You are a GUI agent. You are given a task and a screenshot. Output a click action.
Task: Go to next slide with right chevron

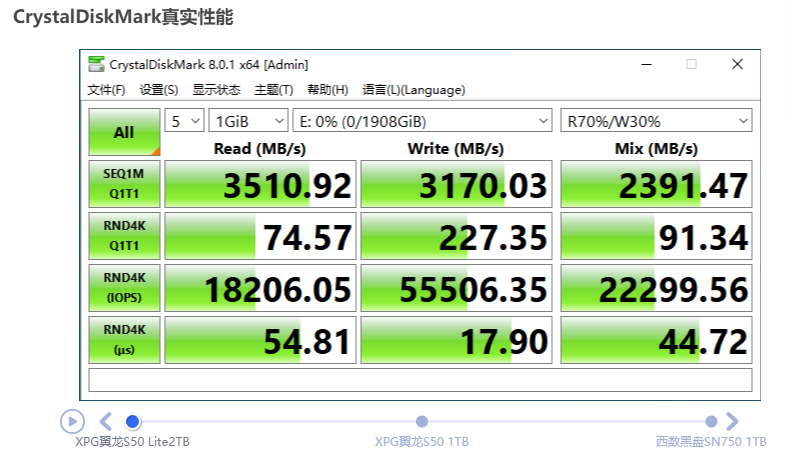[732, 421]
